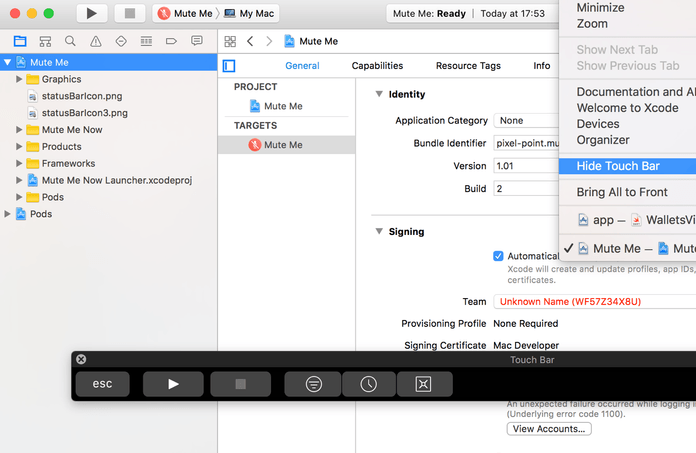
Task: Expand the top-level Pods project
Action: coord(7,214)
